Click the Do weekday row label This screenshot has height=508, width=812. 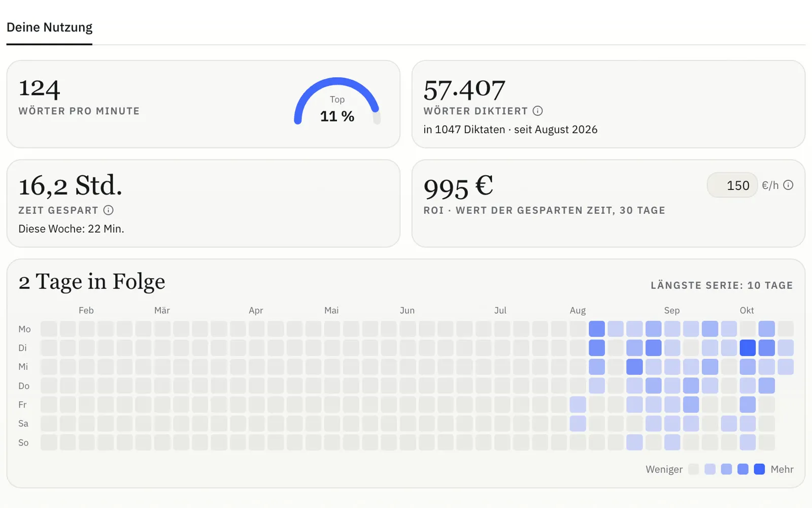click(24, 386)
